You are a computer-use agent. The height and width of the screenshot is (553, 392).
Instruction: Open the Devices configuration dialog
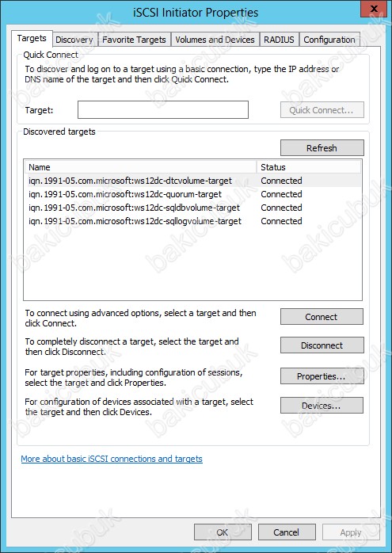[x=322, y=406]
